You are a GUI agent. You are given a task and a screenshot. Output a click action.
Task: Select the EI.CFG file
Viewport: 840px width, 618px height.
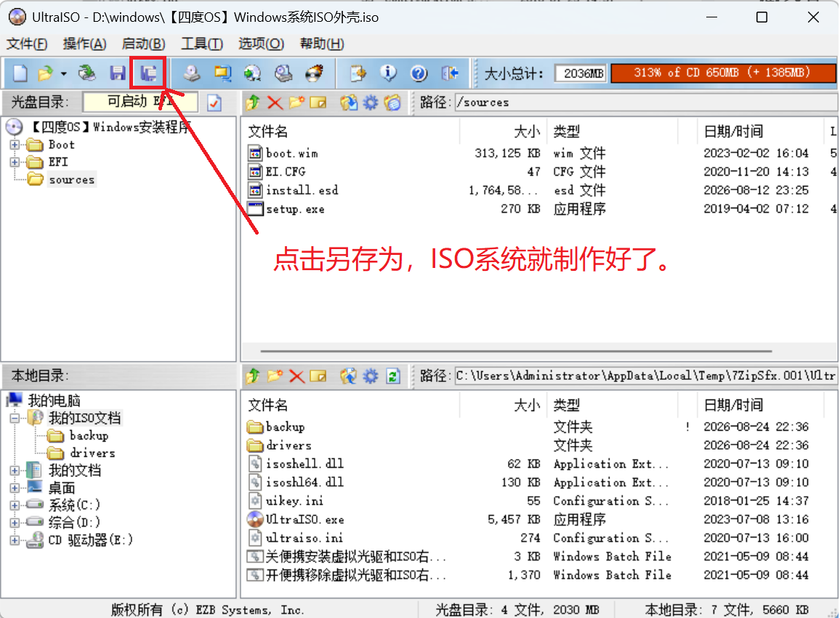pos(286,171)
